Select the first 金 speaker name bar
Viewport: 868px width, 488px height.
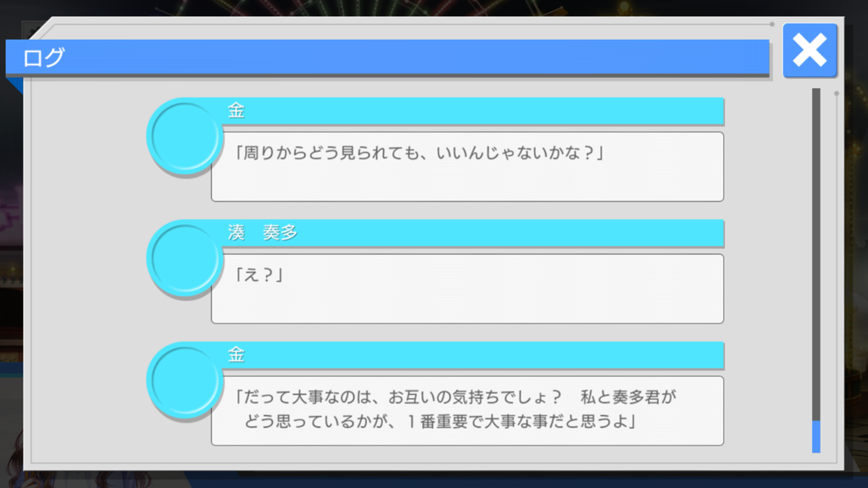coord(470,111)
